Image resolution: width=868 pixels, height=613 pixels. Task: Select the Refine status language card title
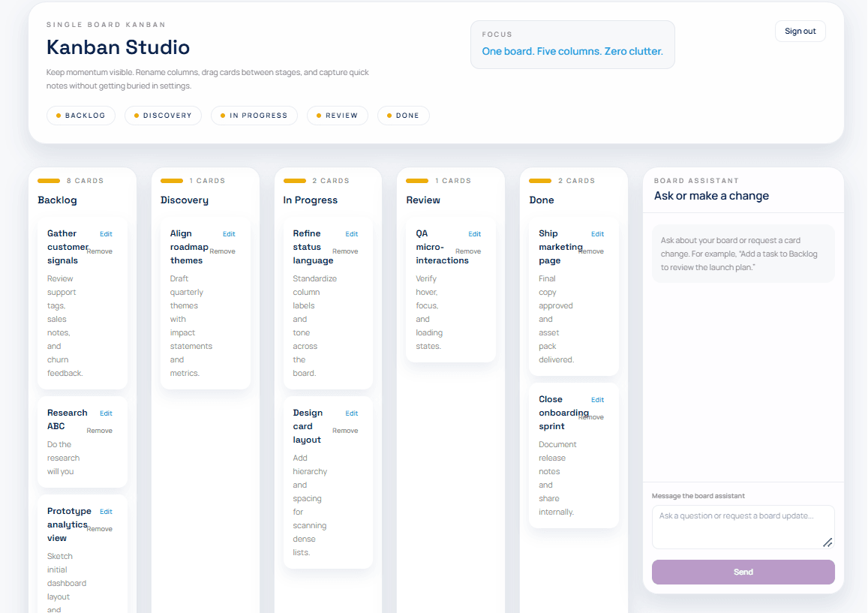pos(313,247)
